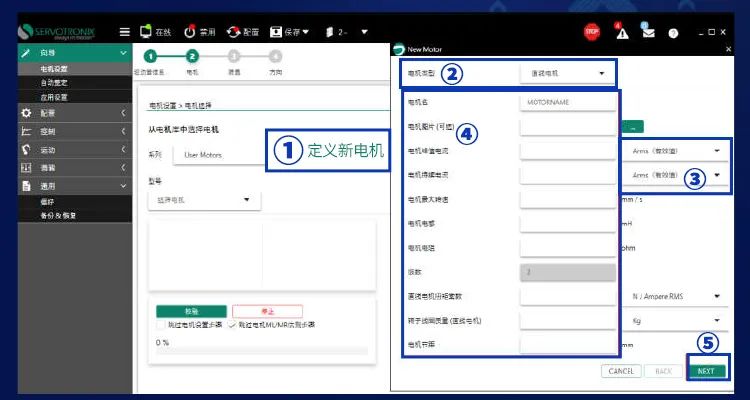Go to wizard step circle 1

coord(150,57)
